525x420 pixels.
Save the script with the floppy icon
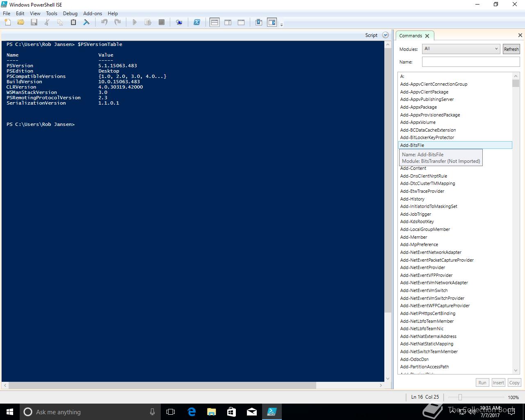point(34,23)
